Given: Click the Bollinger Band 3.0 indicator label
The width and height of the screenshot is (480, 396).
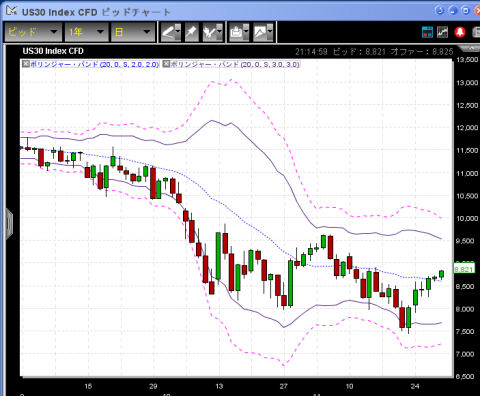Looking at the screenshot, I should click(235, 64).
